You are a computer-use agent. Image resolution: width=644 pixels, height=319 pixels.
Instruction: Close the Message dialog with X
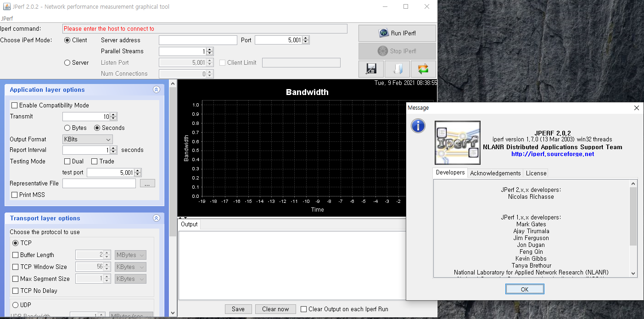tap(636, 108)
